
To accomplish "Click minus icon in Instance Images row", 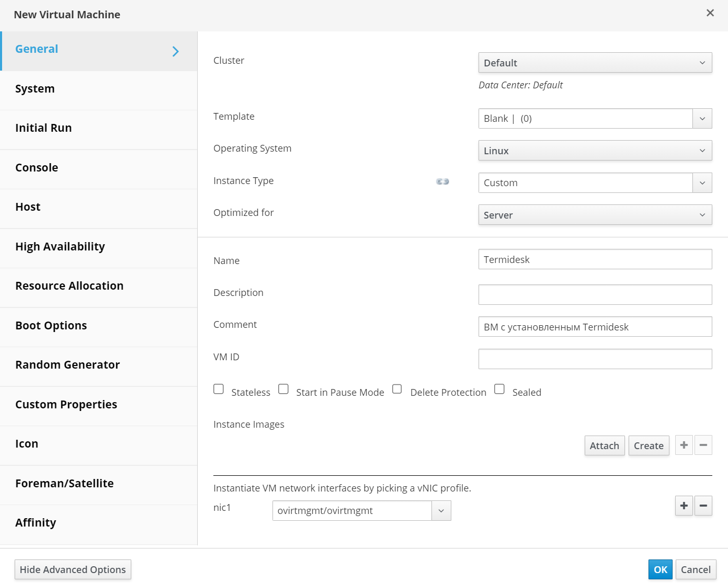I will (703, 445).
